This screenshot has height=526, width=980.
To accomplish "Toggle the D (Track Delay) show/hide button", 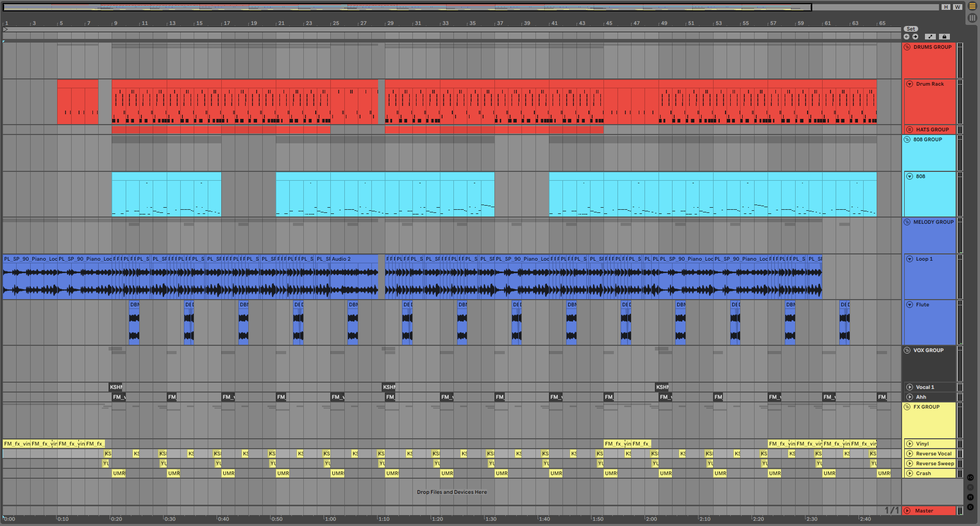I will click(x=970, y=507).
